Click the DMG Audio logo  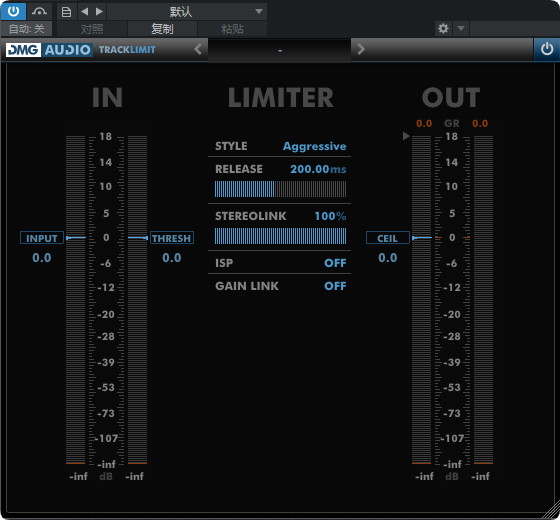49,50
